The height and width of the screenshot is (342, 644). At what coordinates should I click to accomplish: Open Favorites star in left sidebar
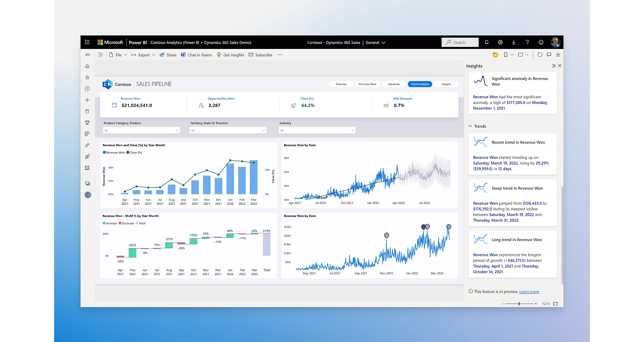tap(87, 78)
